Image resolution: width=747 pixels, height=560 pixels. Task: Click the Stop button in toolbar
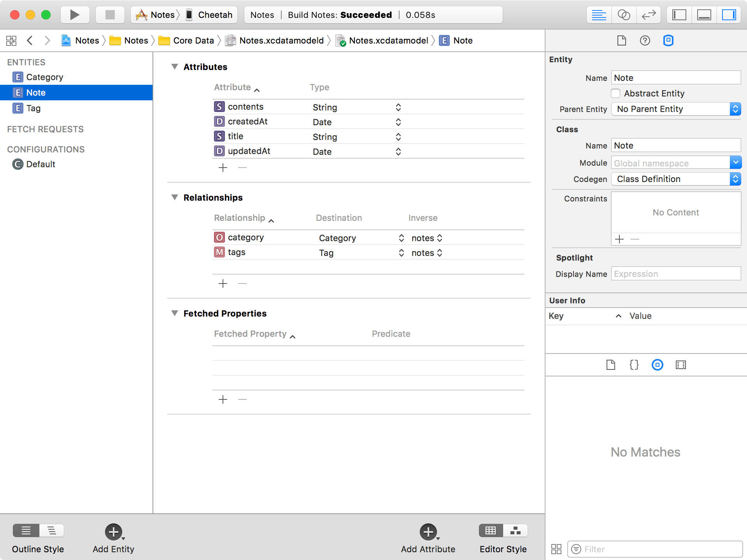click(110, 15)
